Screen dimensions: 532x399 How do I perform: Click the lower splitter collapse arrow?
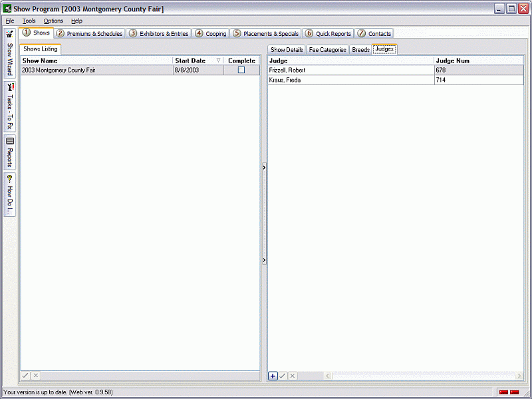[264, 260]
